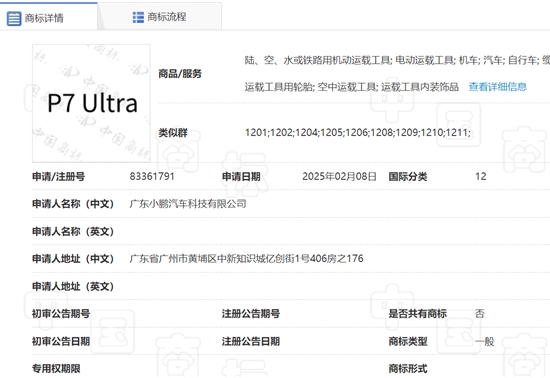Screen dimensions: 550x378
Task: Click the 初审公告期号 label
Action: click(61, 313)
